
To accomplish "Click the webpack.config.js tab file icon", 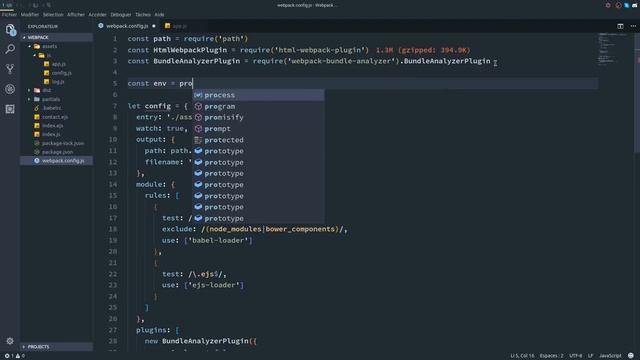I will (x=101, y=26).
